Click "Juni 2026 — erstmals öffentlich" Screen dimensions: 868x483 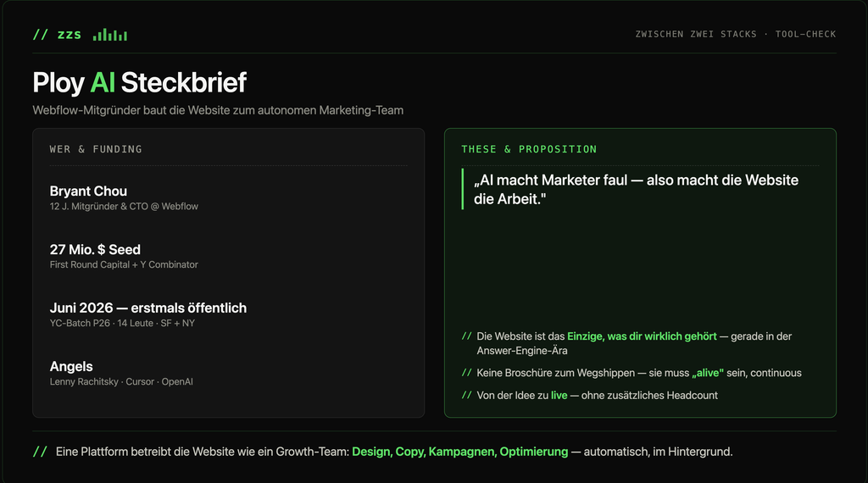148,308
